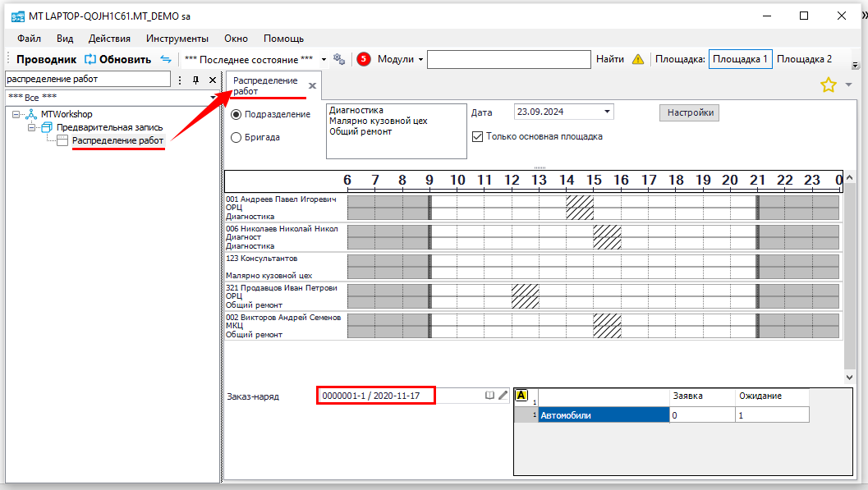
Task: Open the Дата date picker dropdown
Action: click(607, 112)
